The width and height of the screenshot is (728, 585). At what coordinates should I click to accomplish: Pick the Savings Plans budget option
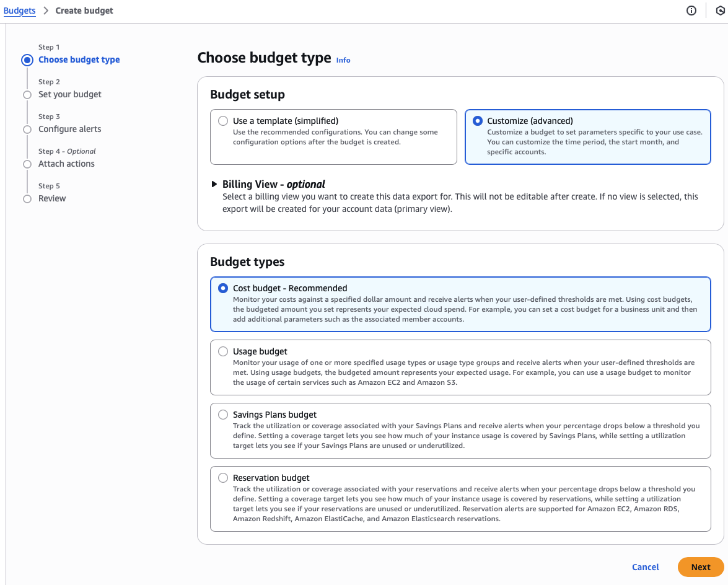pos(223,415)
